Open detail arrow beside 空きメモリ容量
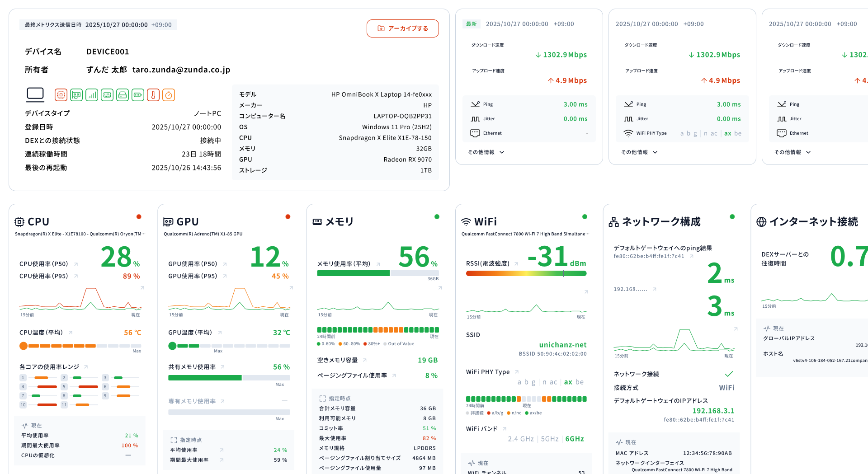 click(x=365, y=360)
